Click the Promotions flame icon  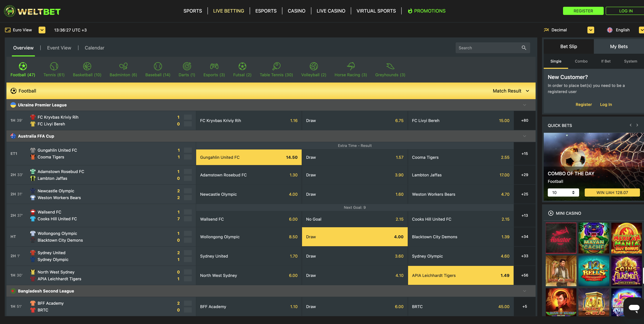point(410,11)
